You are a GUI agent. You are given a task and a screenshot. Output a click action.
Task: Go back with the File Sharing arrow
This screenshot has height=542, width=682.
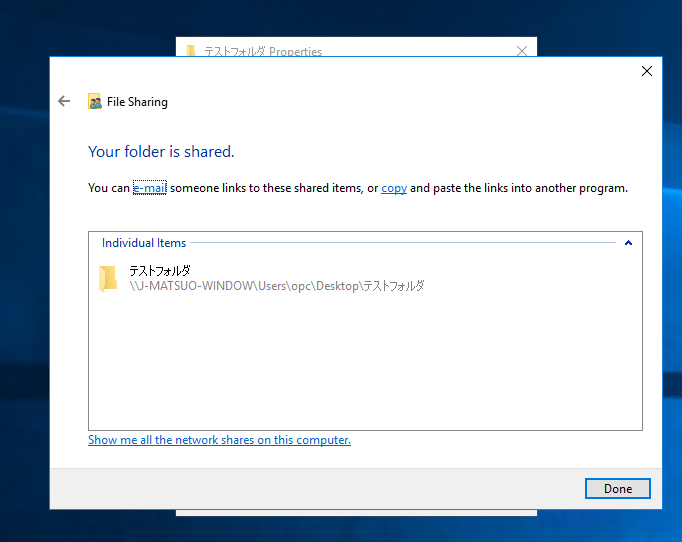coord(64,101)
